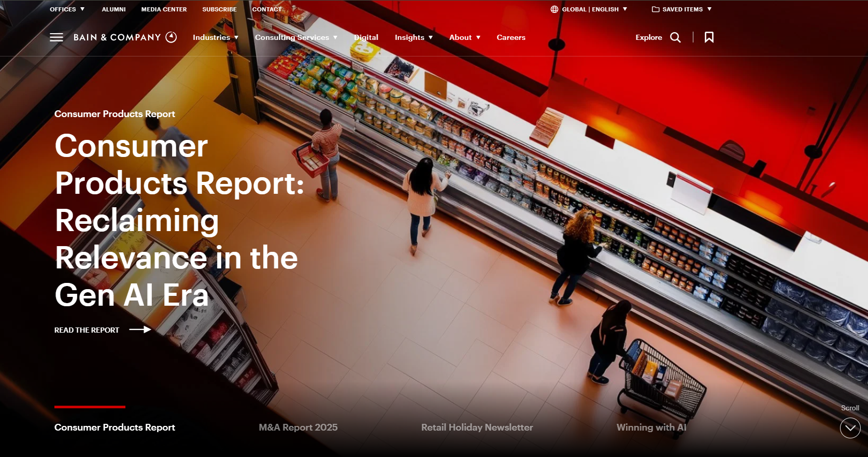
Task: Expand the Insights menu
Action: (x=414, y=37)
